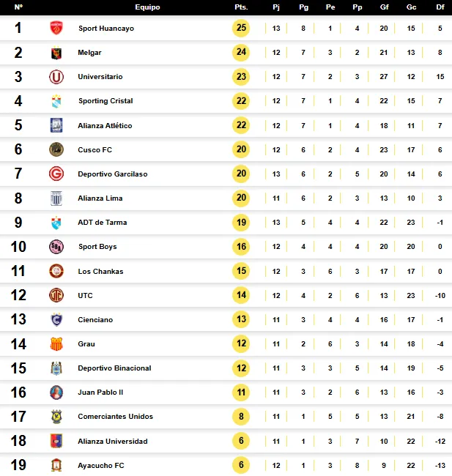Click the Melgar team crest
The image size is (452, 476).
pyautogui.click(x=56, y=53)
